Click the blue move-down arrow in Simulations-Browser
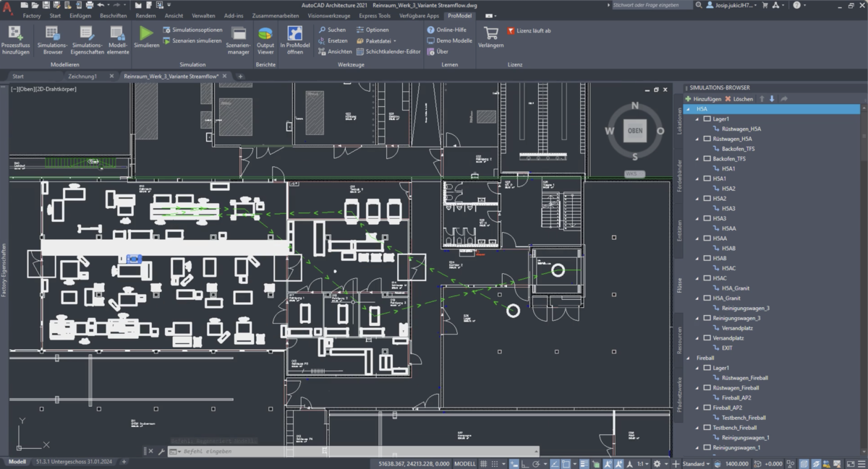Viewport: 868px width, 469px height. (x=772, y=98)
